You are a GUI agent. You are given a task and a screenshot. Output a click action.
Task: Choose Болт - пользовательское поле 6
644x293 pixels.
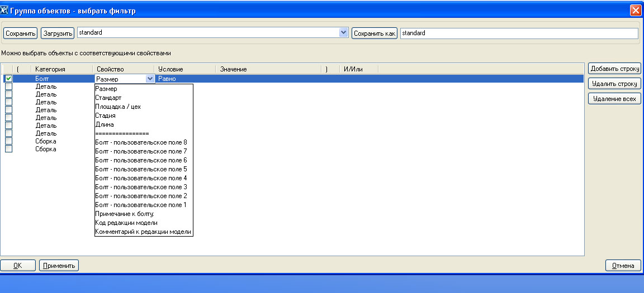(x=144, y=160)
